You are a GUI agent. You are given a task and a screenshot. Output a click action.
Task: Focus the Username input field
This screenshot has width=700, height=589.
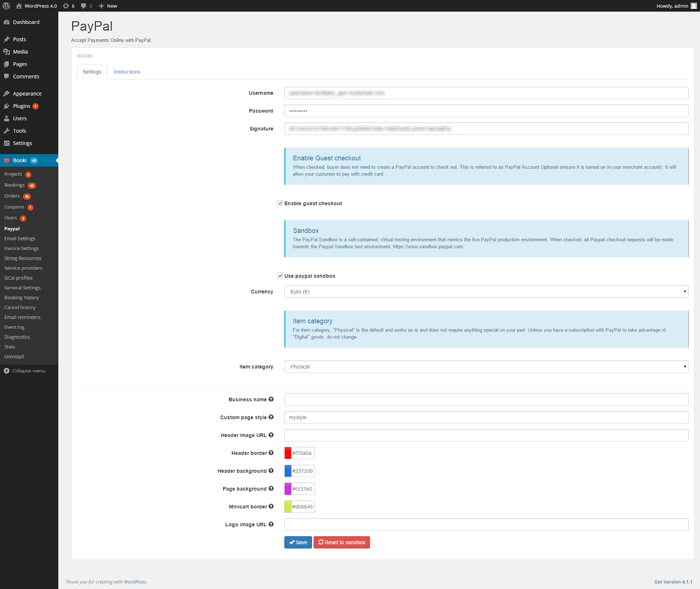pos(486,93)
